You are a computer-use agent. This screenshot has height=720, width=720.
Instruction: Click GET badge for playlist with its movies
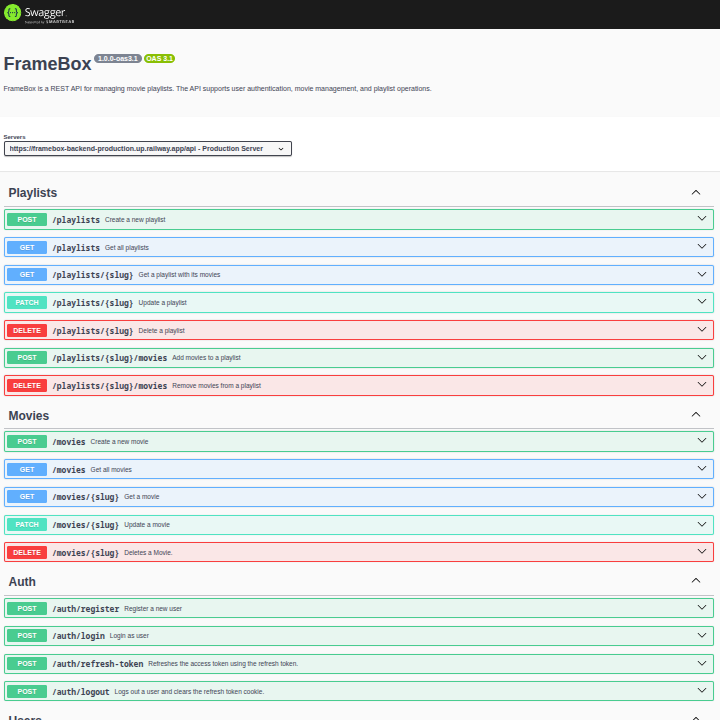(27, 275)
